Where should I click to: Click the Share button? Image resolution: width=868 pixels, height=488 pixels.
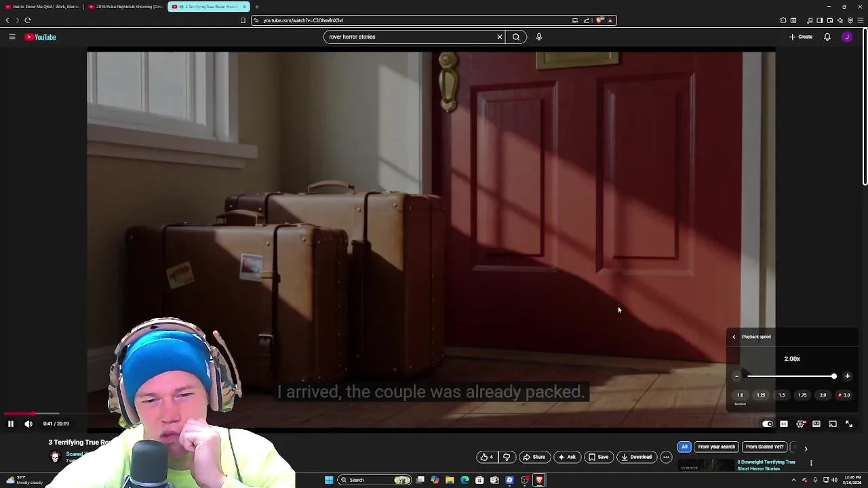[534, 457]
